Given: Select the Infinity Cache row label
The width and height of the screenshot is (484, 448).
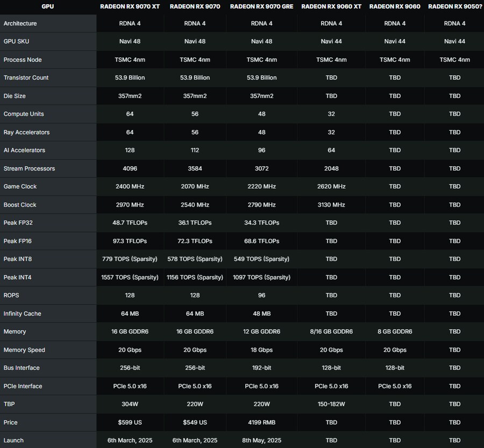Looking at the screenshot, I should pos(22,314).
